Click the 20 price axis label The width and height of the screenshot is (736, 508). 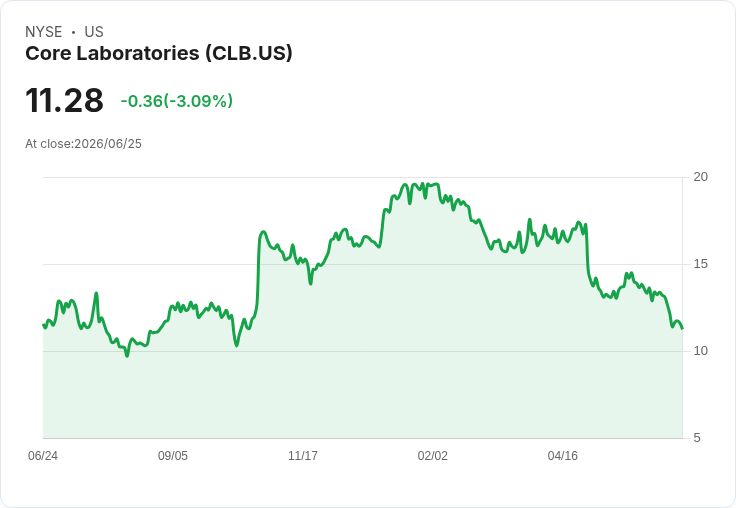tap(701, 177)
